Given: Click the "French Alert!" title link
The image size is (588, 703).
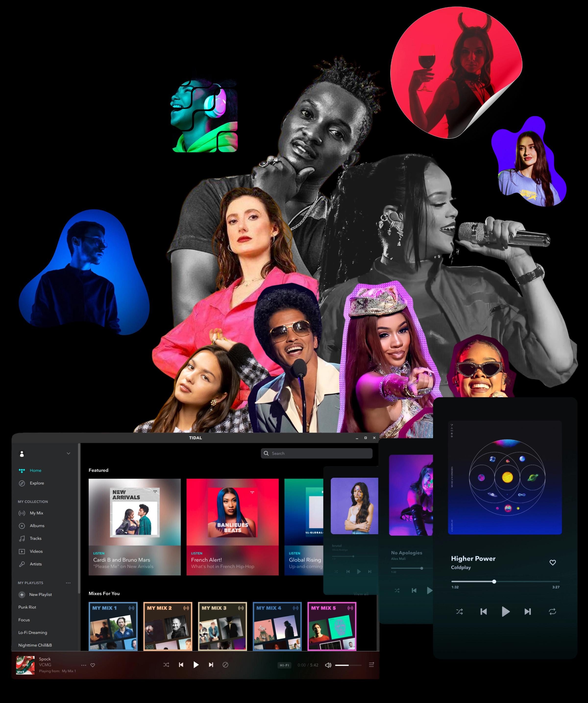Looking at the screenshot, I should pyautogui.click(x=206, y=560).
